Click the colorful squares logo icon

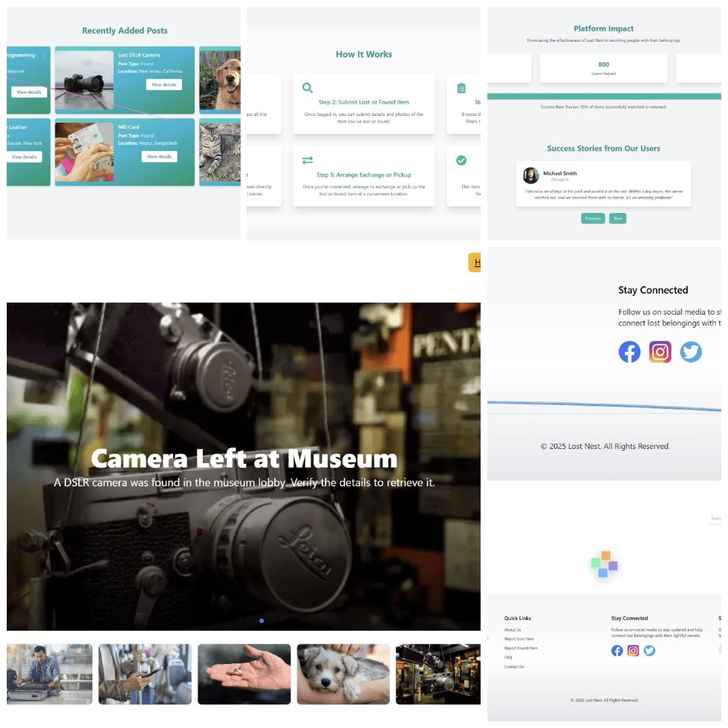(x=605, y=564)
